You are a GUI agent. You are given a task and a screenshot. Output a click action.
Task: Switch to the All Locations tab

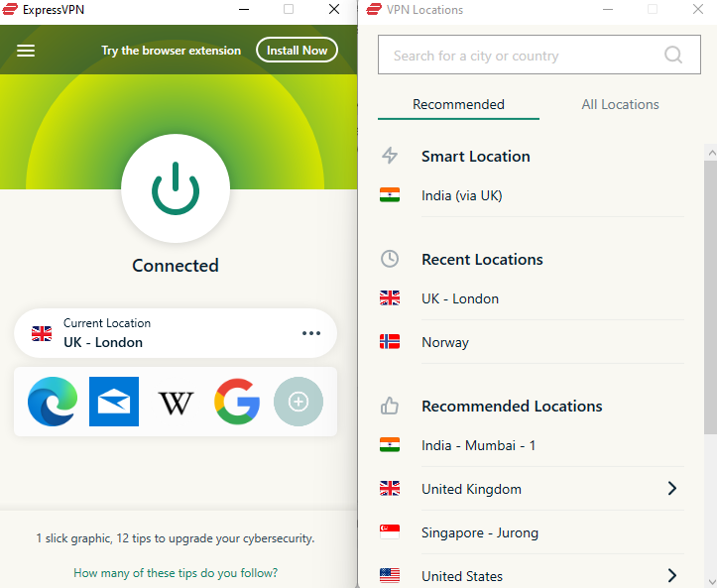click(620, 104)
